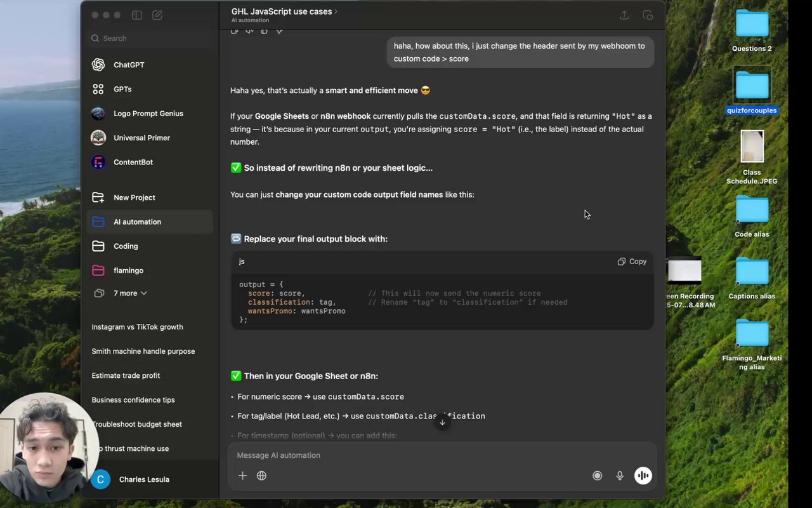Open Instagram vs TikTok growth chat

click(137, 327)
